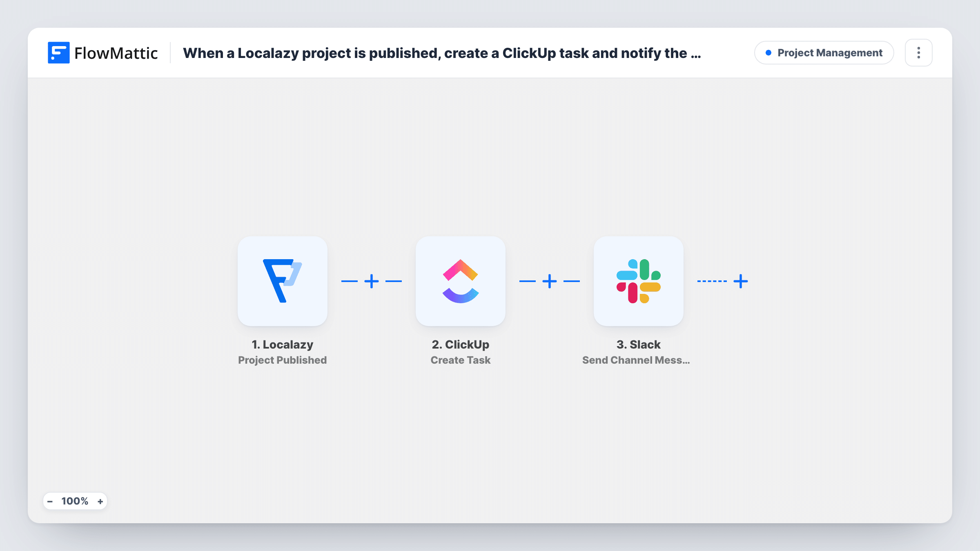Select the "1. Localazy" step label
This screenshot has width=980, height=551.
(283, 344)
